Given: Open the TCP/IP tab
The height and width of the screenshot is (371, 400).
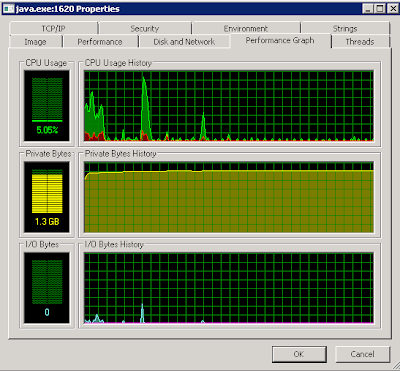Looking at the screenshot, I should pyautogui.click(x=53, y=28).
